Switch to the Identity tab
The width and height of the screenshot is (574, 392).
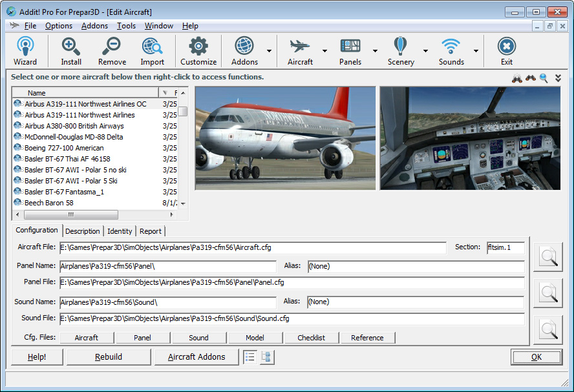tap(120, 231)
